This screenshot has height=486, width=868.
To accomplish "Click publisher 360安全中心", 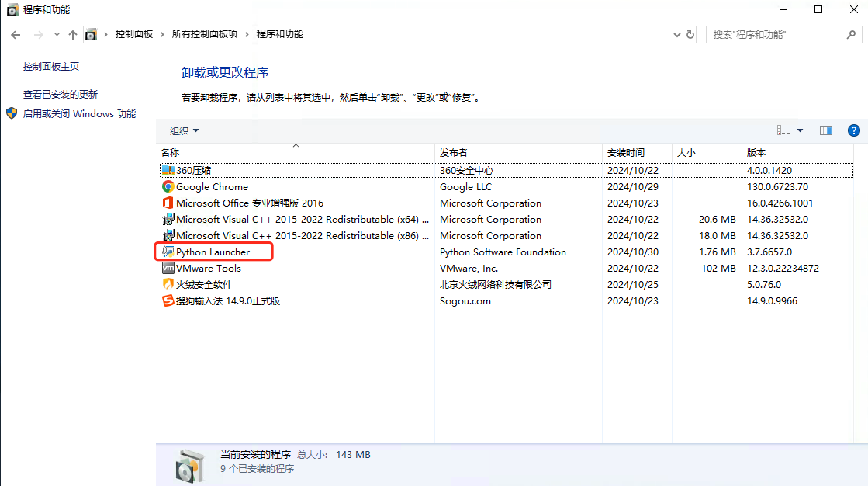I will click(x=466, y=170).
